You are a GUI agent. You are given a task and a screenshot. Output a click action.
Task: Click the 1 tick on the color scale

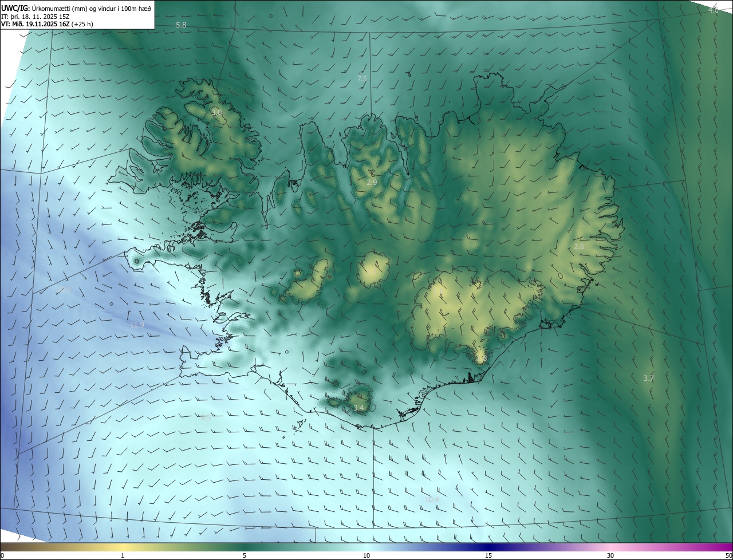pyautogui.click(x=123, y=556)
